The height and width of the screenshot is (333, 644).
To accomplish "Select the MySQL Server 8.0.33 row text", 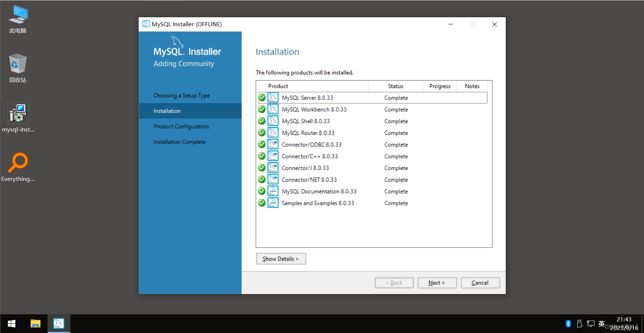I will 308,98.
